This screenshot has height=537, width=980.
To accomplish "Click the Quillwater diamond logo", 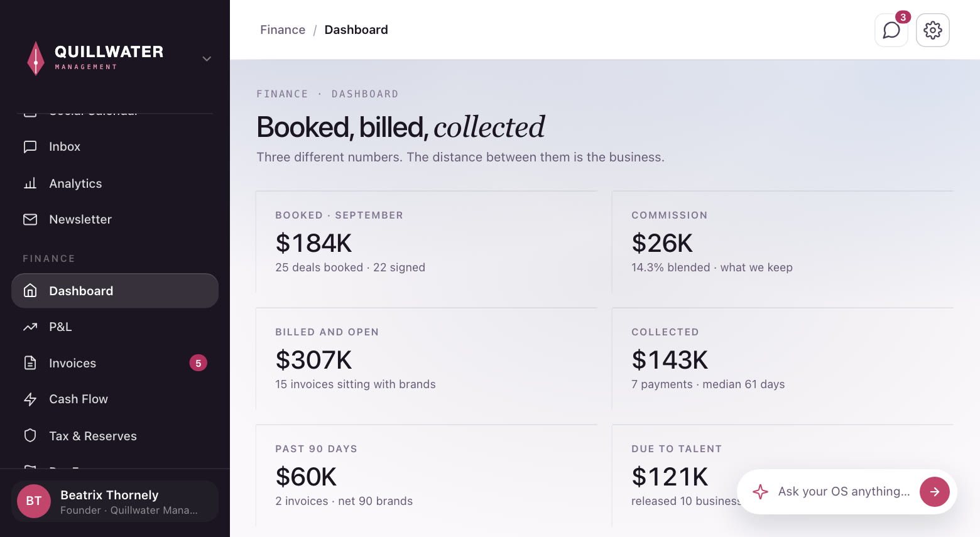I will tap(36, 58).
